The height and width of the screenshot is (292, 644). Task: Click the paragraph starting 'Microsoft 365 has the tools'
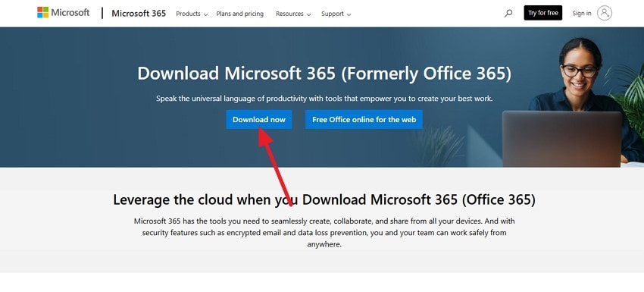(324, 232)
